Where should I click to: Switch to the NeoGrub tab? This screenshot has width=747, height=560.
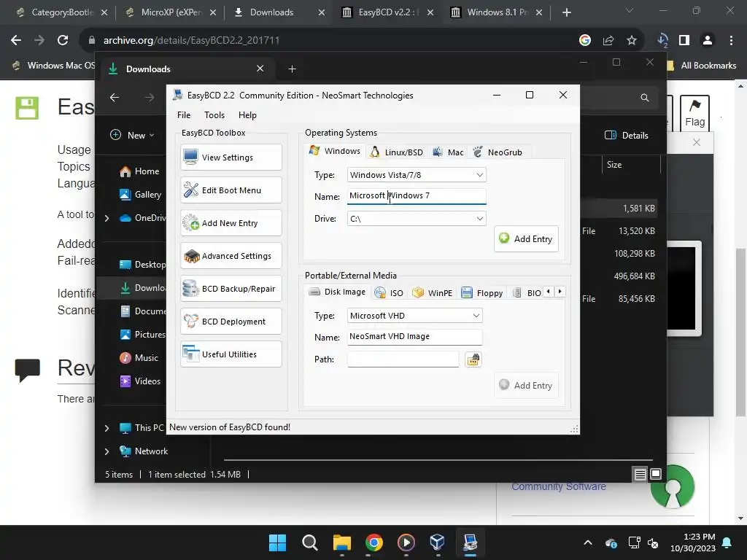(x=498, y=152)
